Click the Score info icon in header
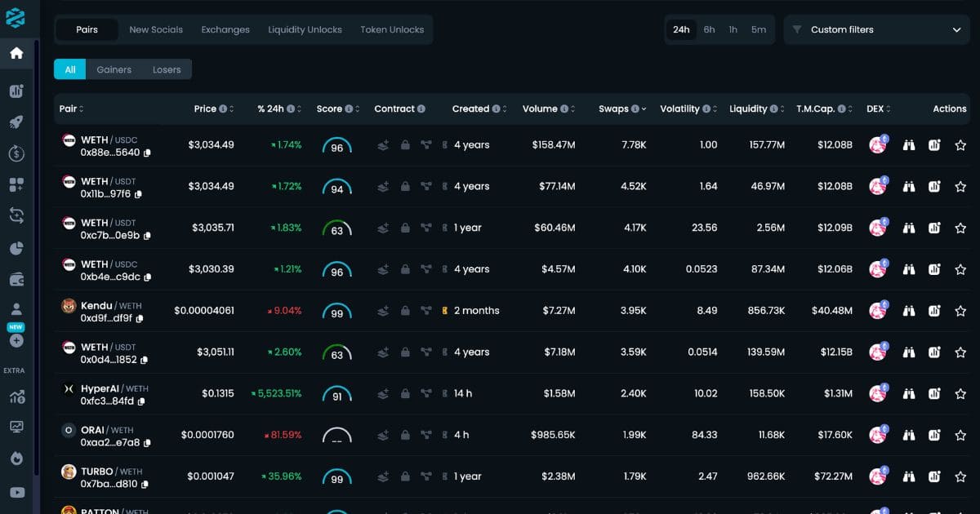Screen dimensions: 980x514 pos(349,109)
